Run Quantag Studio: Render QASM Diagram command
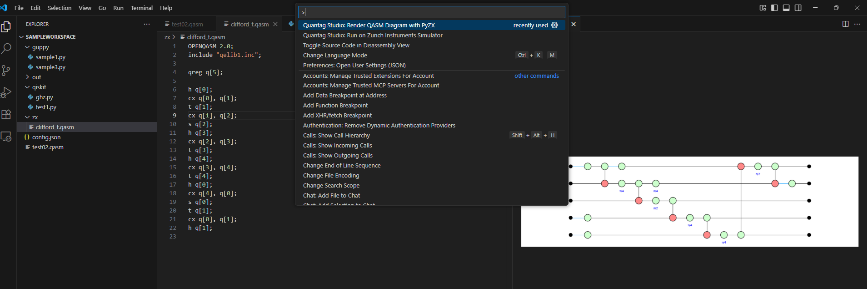This screenshot has height=289, width=868. click(369, 25)
